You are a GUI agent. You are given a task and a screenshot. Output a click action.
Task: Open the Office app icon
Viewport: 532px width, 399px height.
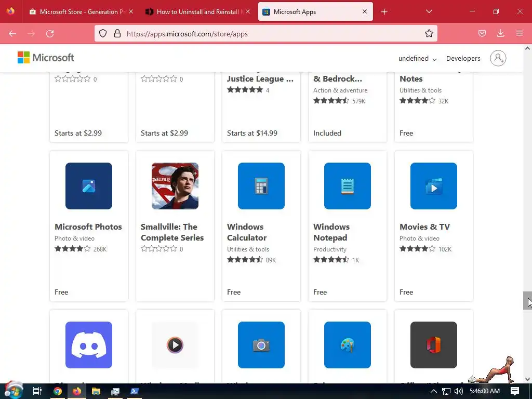click(433, 345)
